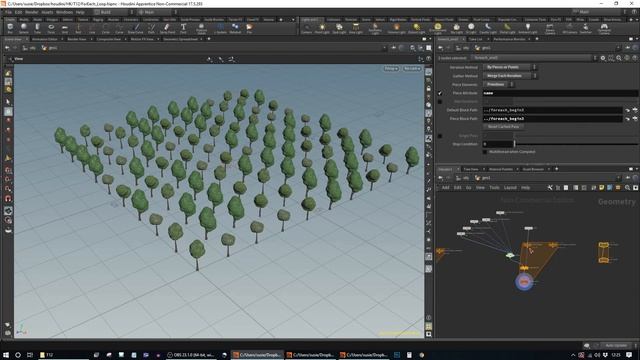The height and width of the screenshot is (360, 640).
Task: Open the Render menu
Action: coord(31,12)
